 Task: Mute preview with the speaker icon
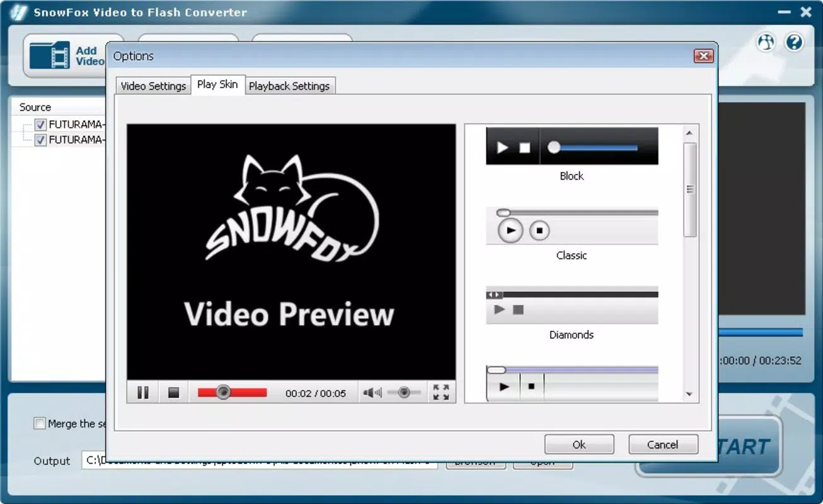point(372,392)
